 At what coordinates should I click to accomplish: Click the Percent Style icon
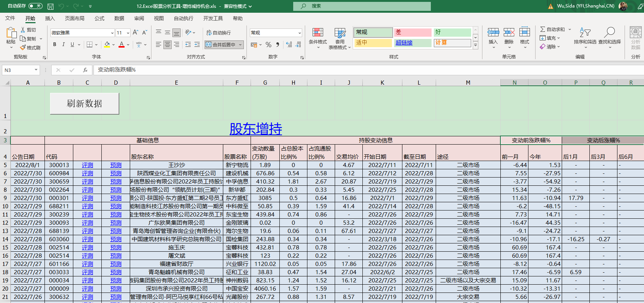[269, 45]
